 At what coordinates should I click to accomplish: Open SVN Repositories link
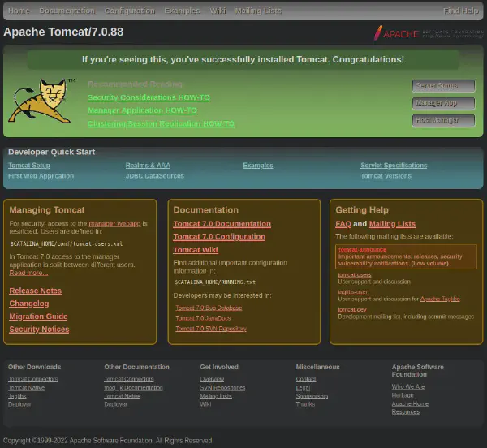point(222,388)
